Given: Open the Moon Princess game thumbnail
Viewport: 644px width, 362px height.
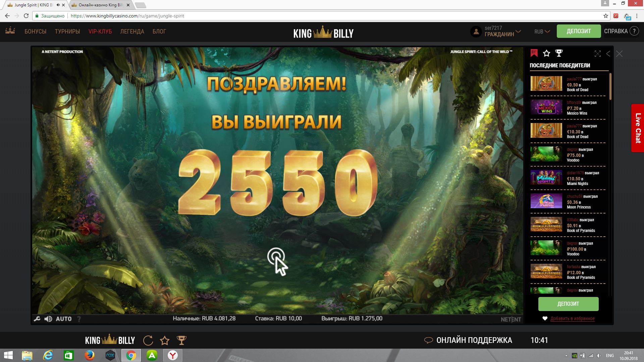Looking at the screenshot, I should click(x=546, y=201).
